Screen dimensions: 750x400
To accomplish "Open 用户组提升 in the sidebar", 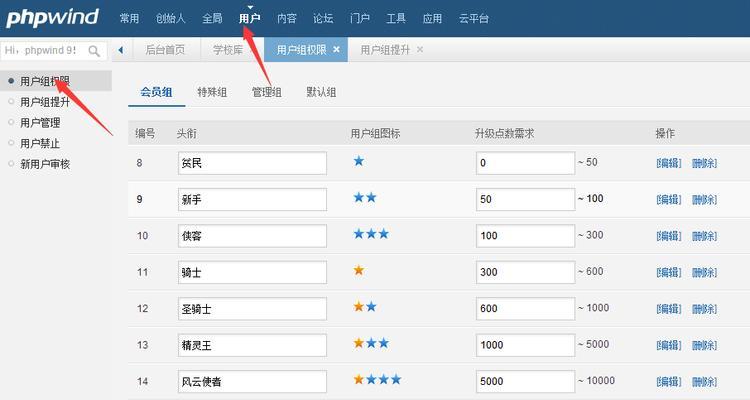I will pyautogui.click(x=45, y=102).
